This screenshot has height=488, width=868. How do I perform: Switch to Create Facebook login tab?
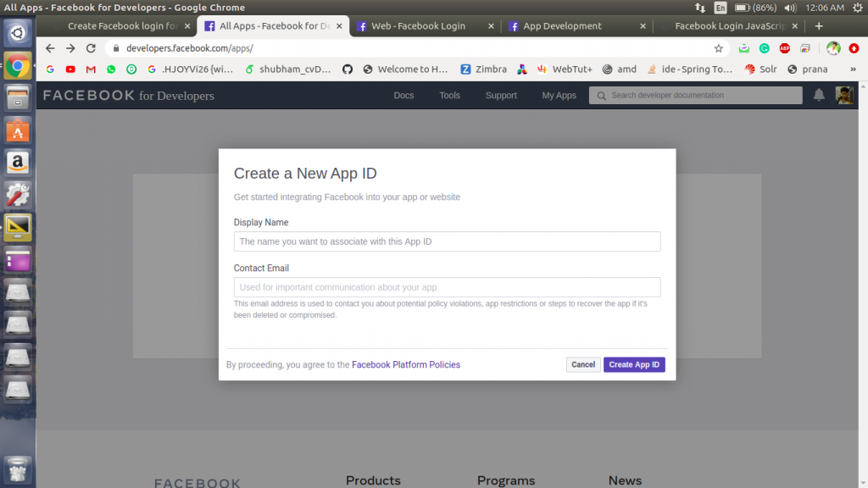click(122, 26)
